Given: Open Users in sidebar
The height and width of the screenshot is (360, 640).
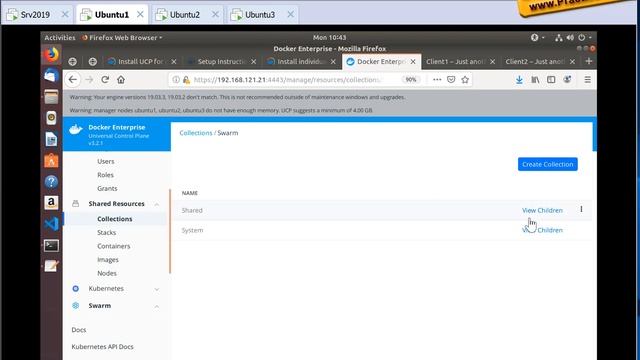Looking at the screenshot, I should tap(106, 161).
